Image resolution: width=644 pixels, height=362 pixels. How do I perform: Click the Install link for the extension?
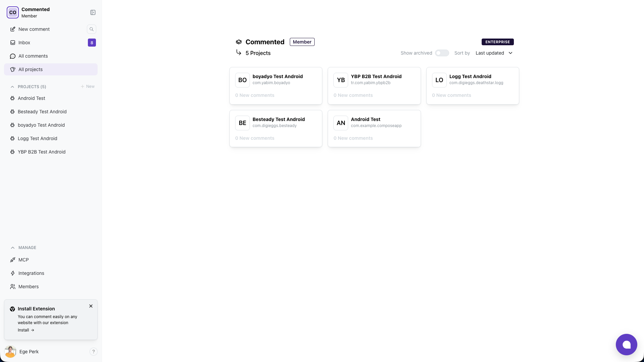pos(26,330)
